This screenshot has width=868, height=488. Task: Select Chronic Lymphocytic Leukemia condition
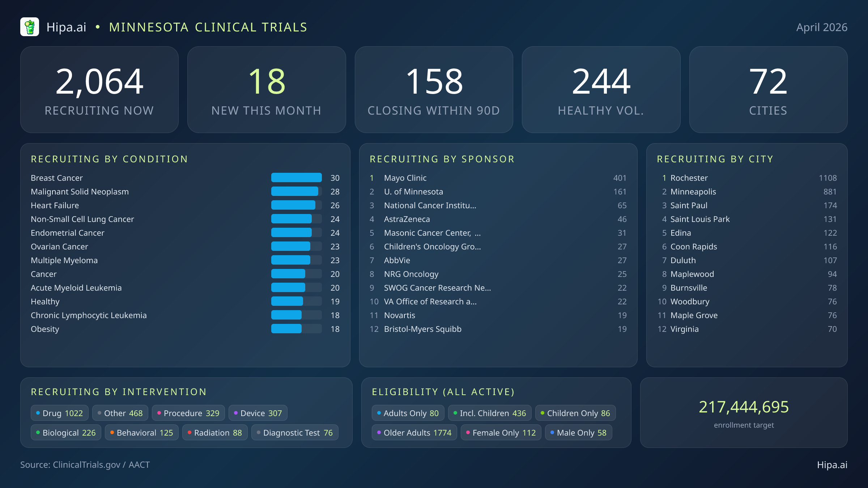pyautogui.click(x=89, y=316)
